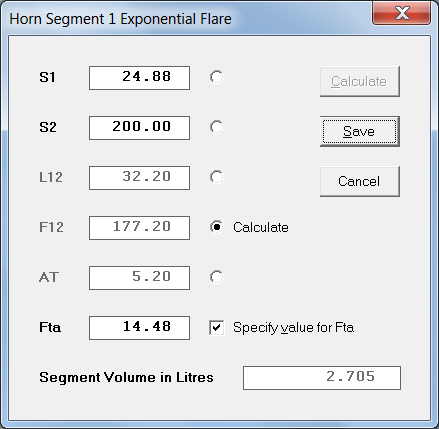Select the S2 radio button
Viewport: 439px width, 429px height.
pos(217,127)
